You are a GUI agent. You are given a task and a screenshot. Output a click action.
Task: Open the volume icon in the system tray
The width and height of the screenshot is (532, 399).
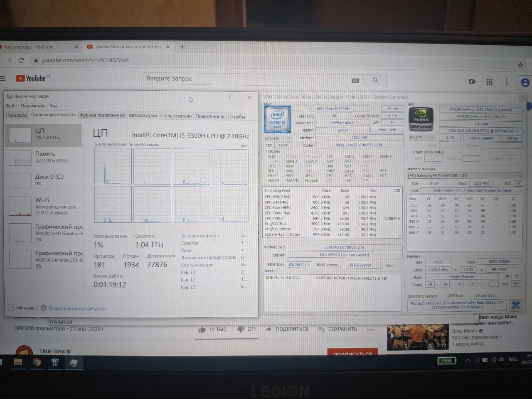pos(502,360)
